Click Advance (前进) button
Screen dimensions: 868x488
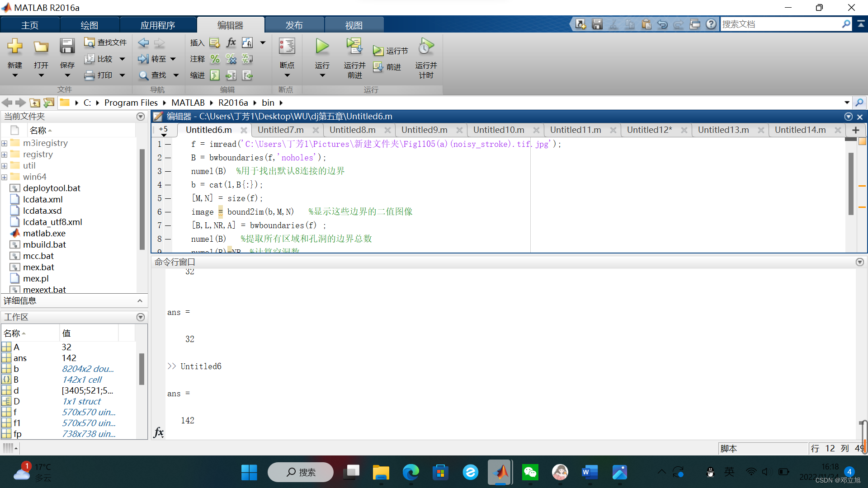(x=387, y=67)
